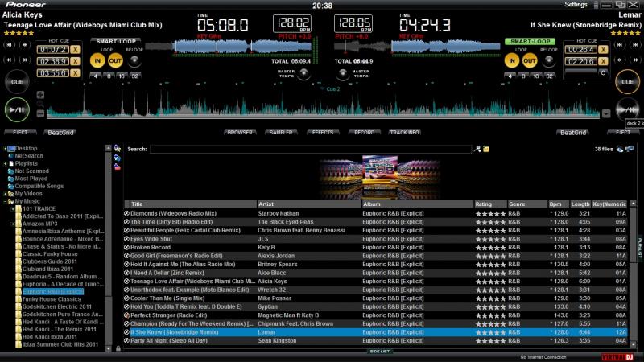
Task: Expand the 101 TRANCE folder
Action: tap(13, 209)
